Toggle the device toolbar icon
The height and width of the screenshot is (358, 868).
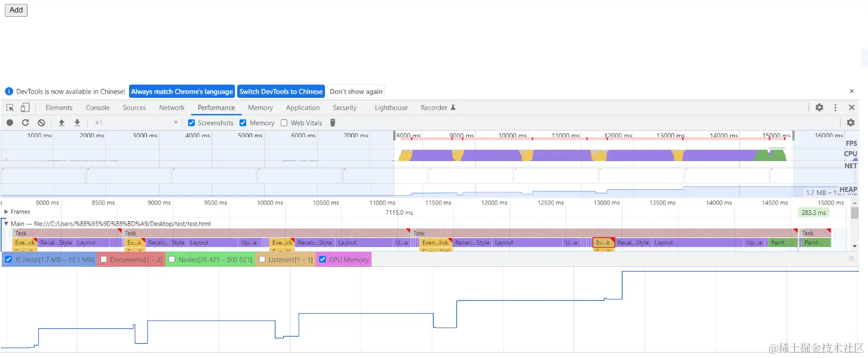pyautogui.click(x=25, y=107)
